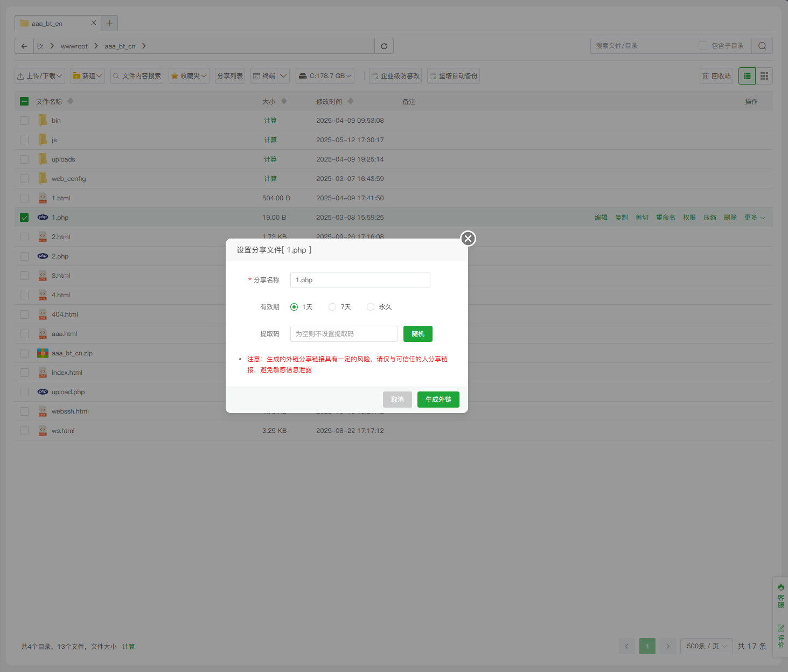Add a new tab with plus icon
Viewport: 788px width, 672px height.
tap(109, 23)
